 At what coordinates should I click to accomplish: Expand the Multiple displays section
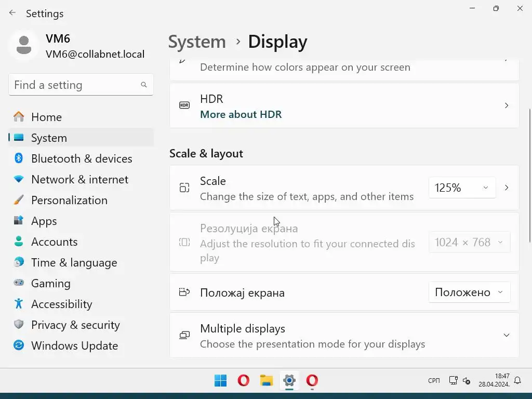pyautogui.click(x=506, y=335)
